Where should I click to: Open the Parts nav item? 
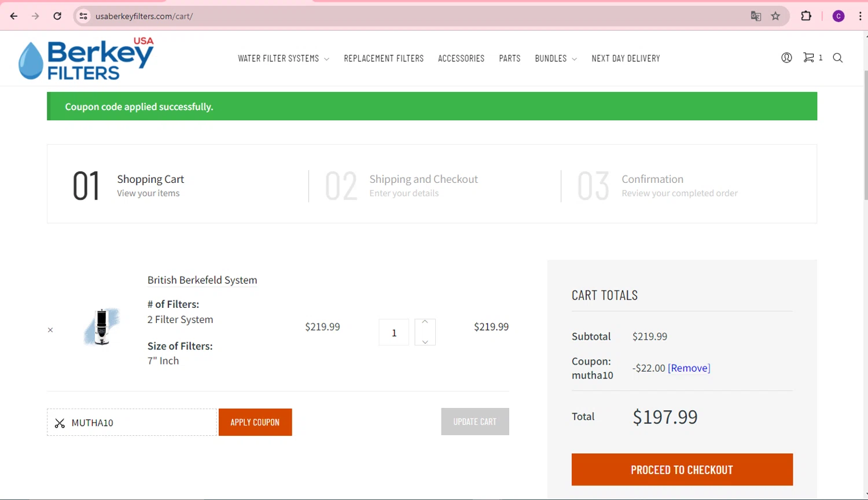510,58
